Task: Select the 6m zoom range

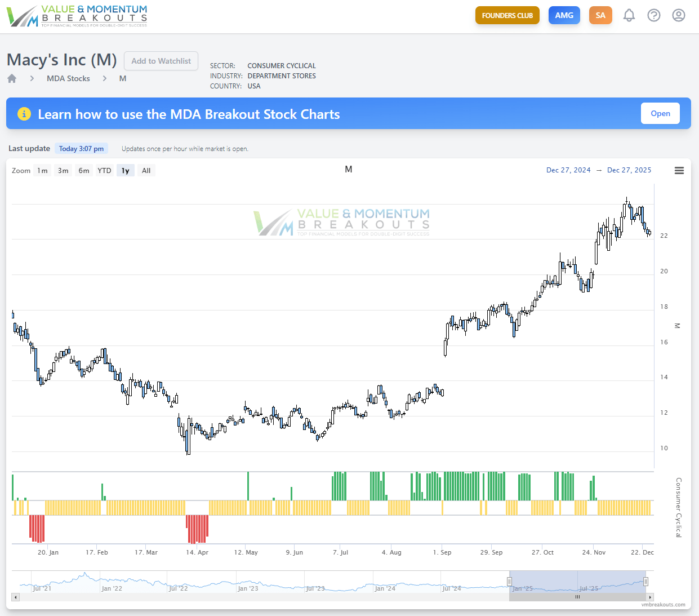Action: pyautogui.click(x=84, y=171)
